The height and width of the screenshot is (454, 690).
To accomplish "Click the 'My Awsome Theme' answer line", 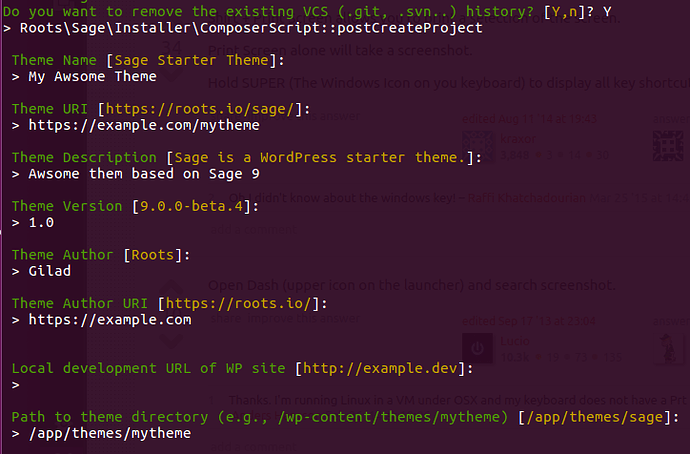I will (84, 77).
